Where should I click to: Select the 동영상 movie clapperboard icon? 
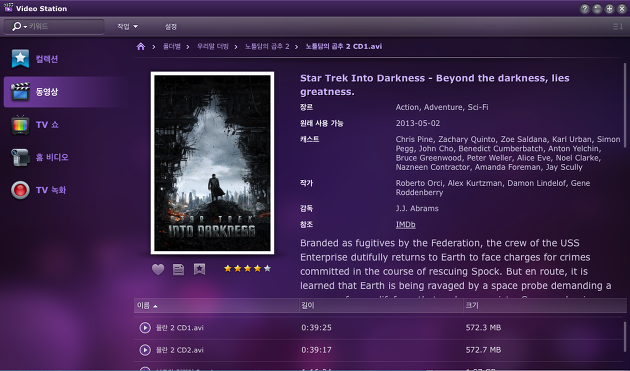click(x=20, y=92)
